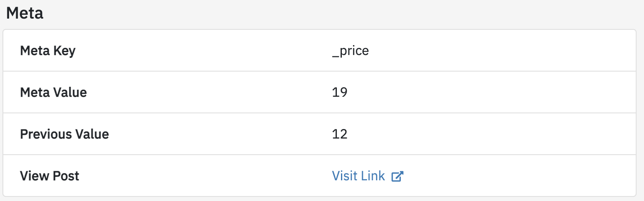Screen dimensions: 644x201
Task: Click the external link icon beside Visit Link
Action: [x=397, y=176]
